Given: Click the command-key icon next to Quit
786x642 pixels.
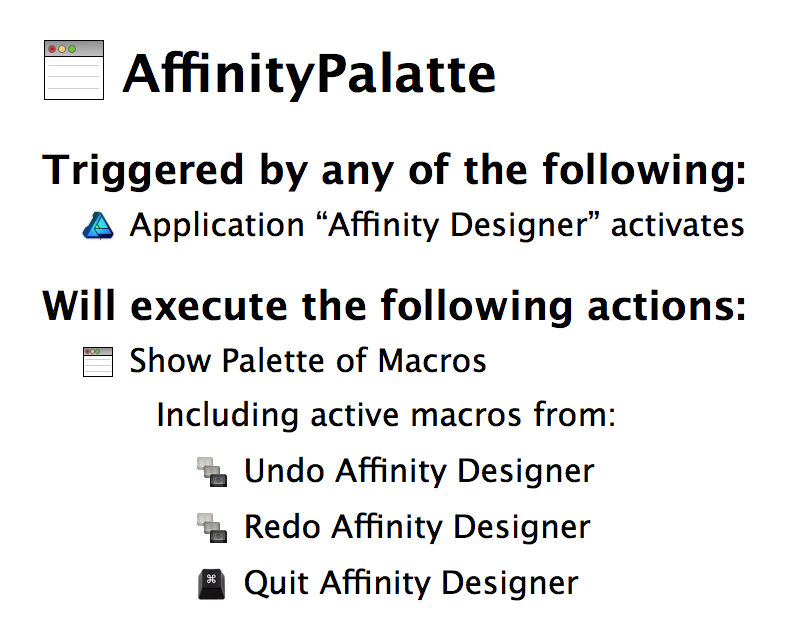Looking at the screenshot, I should [212, 584].
